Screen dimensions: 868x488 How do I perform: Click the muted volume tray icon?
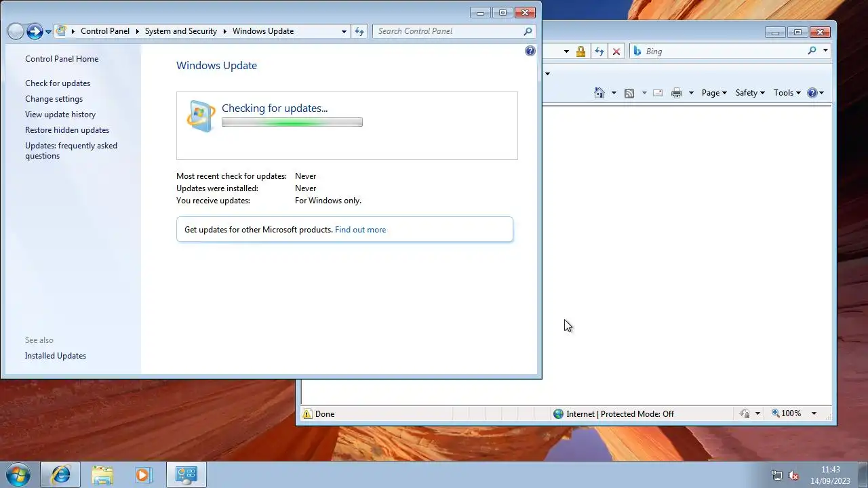[x=793, y=476]
